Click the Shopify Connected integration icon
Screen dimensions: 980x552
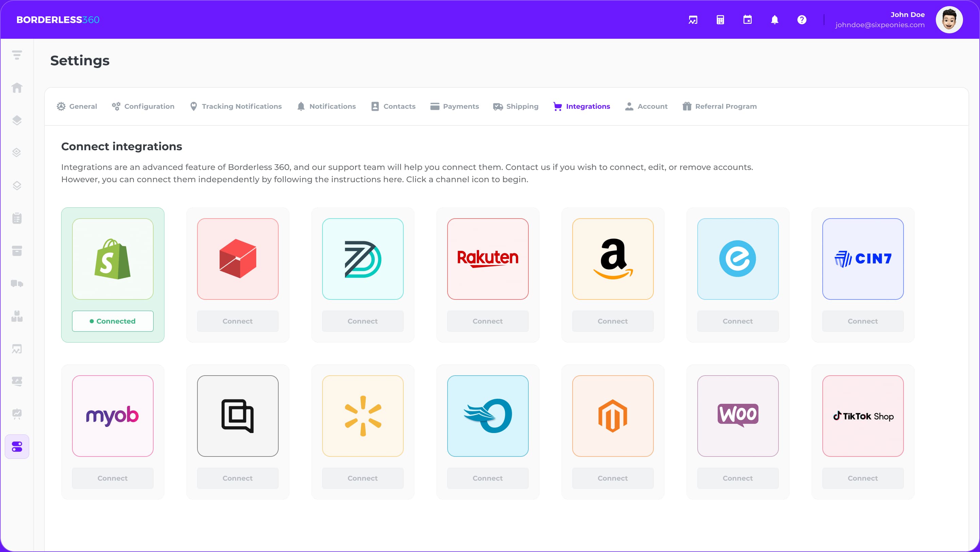[x=112, y=259]
